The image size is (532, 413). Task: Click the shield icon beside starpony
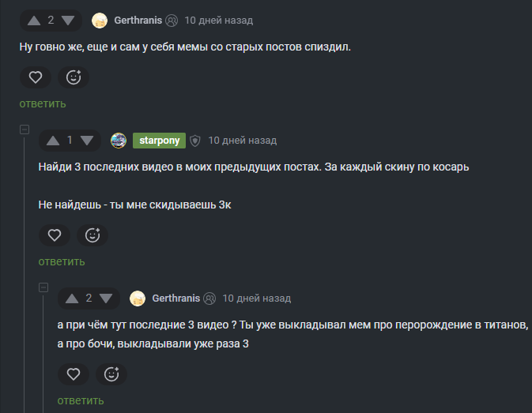(195, 141)
